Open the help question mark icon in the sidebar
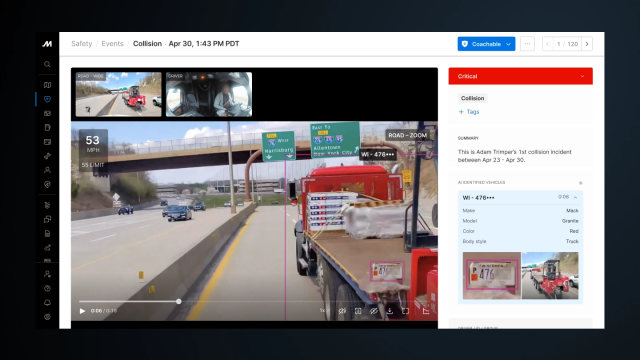This screenshot has width=640, height=360. (x=47, y=289)
